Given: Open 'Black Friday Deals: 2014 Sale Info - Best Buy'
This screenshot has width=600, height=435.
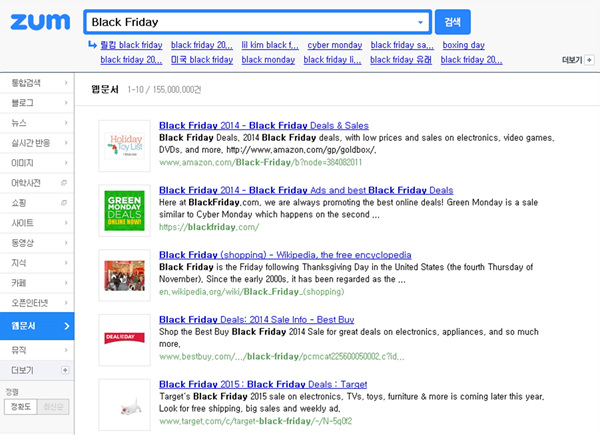Looking at the screenshot, I should 256,319.
